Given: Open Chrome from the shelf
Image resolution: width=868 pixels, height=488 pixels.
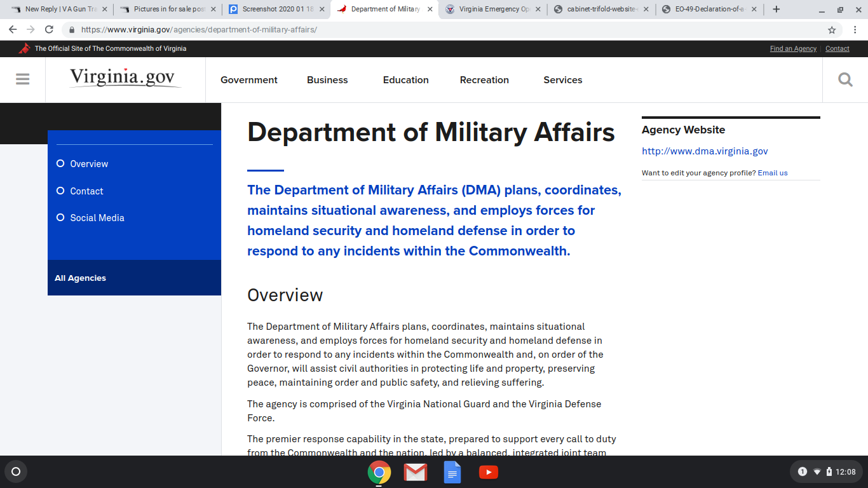Looking at the screenshot, I should pyautogui.click(x=379, y=472).
